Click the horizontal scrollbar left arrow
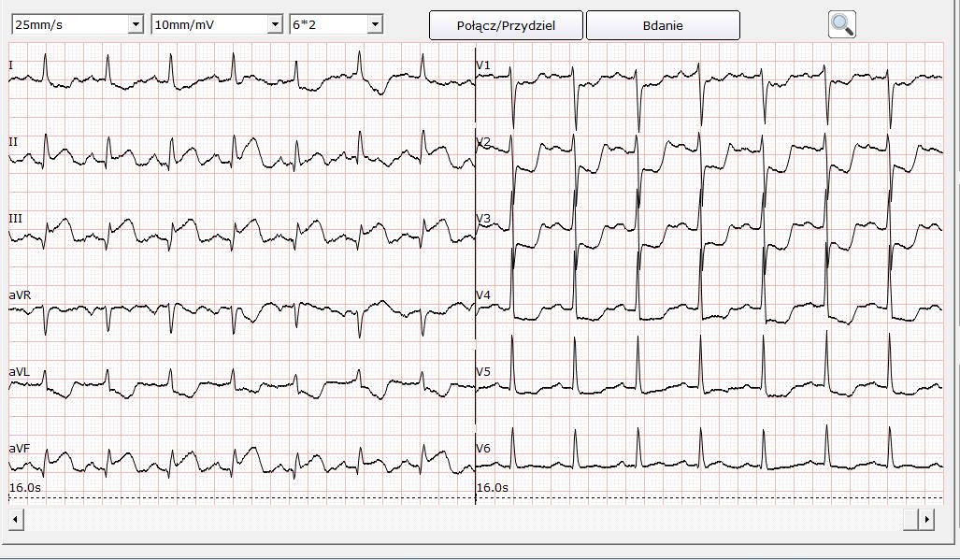Screen dimensions: 960x560 tap(17, 519)
